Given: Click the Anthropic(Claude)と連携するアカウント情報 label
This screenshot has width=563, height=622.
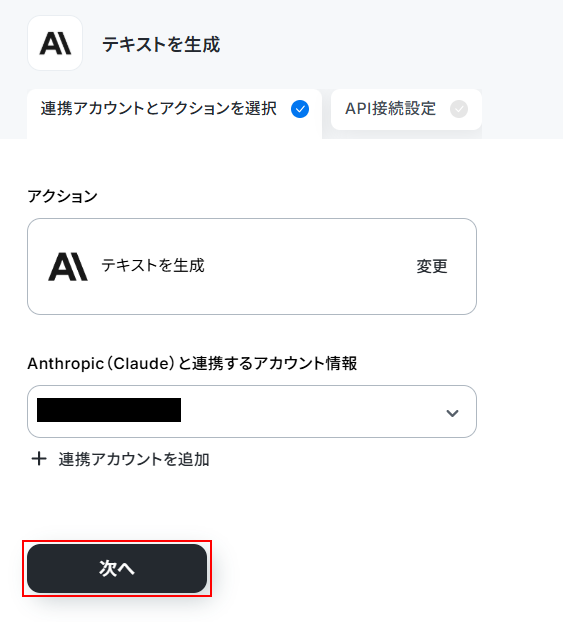Looking at the screenshot, I should click(192, 363).
